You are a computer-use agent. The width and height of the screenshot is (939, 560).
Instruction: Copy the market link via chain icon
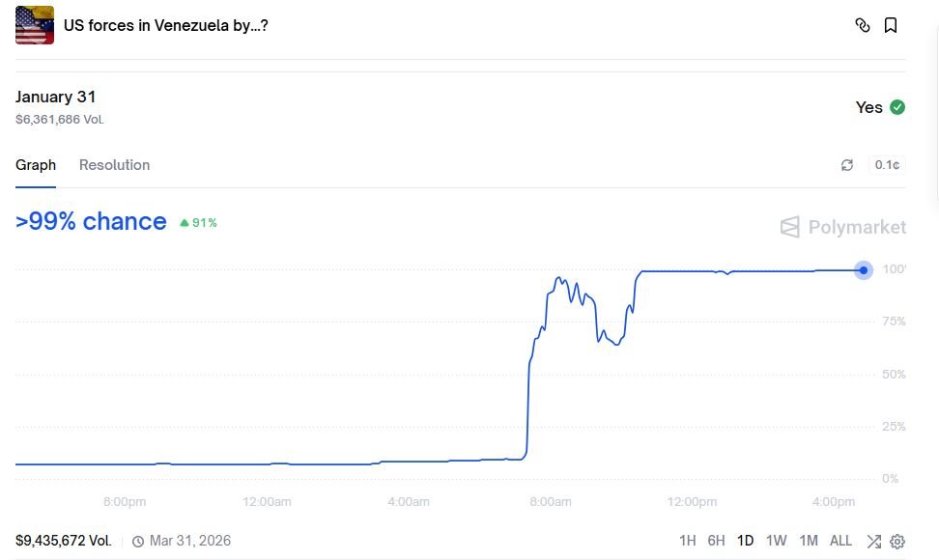[863, 25]
